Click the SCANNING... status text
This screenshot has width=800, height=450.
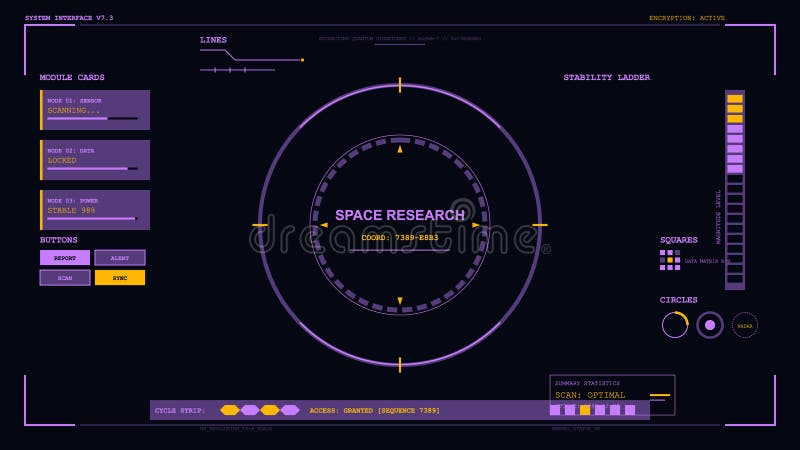coord(73,110)
